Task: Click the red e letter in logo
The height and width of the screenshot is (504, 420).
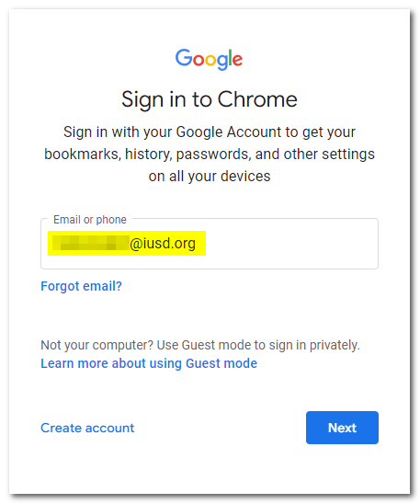Action: (x=238, y=60)
